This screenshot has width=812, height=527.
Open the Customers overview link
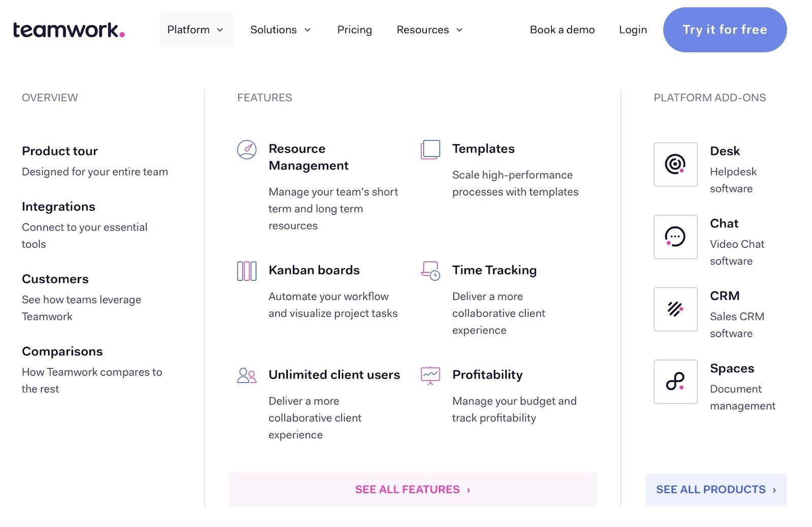pyautogui.click(x=55, y=279)
